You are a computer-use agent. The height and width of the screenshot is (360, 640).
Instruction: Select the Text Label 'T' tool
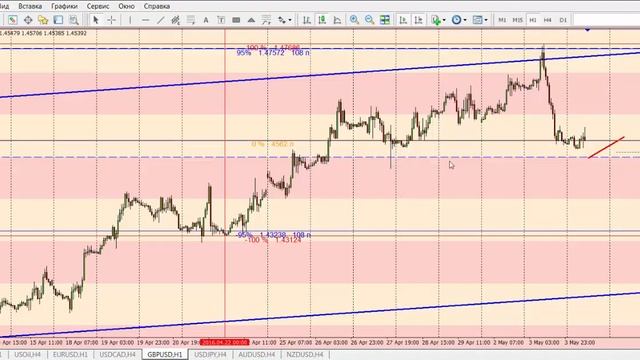221,20
